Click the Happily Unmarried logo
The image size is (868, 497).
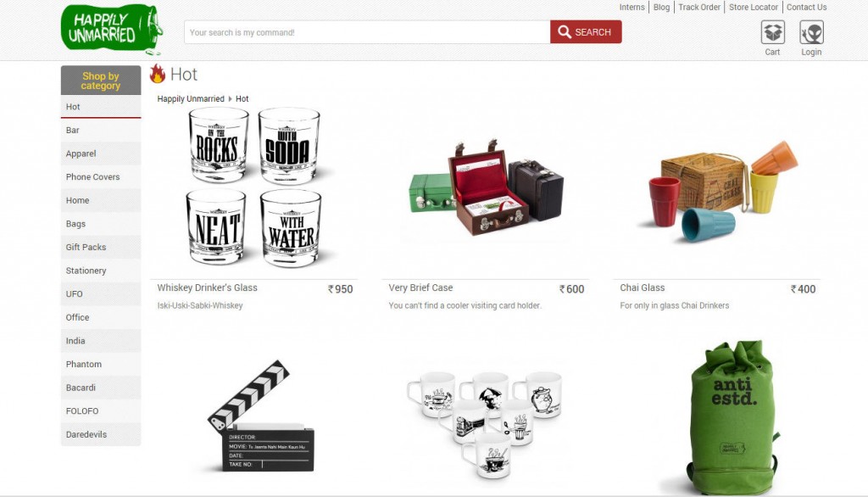click(x=112, y=29)
